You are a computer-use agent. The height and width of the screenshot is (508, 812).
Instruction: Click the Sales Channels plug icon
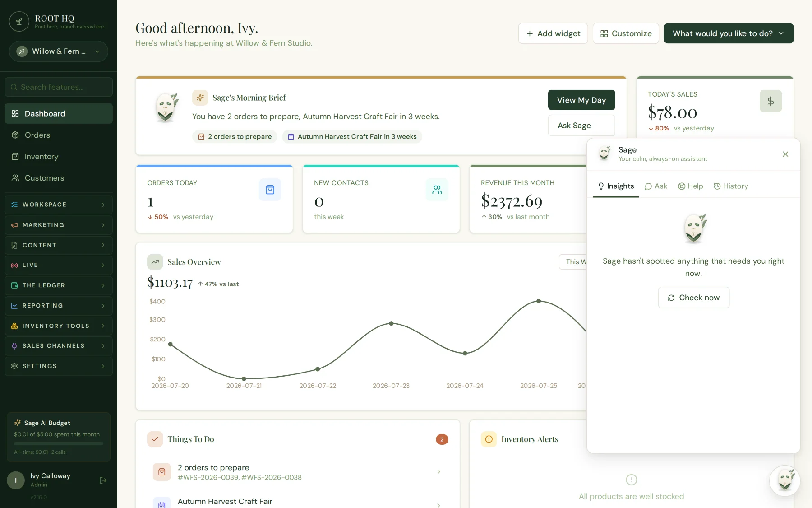pos(14,346)
